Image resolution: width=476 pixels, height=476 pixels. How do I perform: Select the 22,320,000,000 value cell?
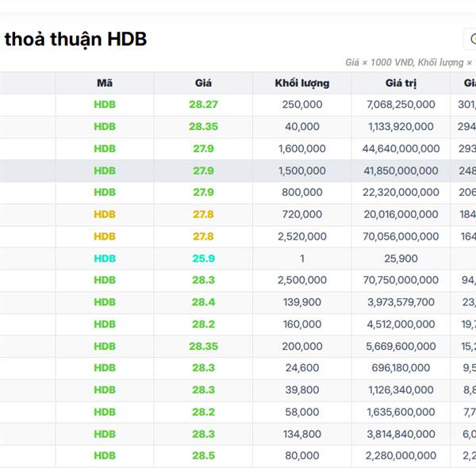tap(401, 193)
